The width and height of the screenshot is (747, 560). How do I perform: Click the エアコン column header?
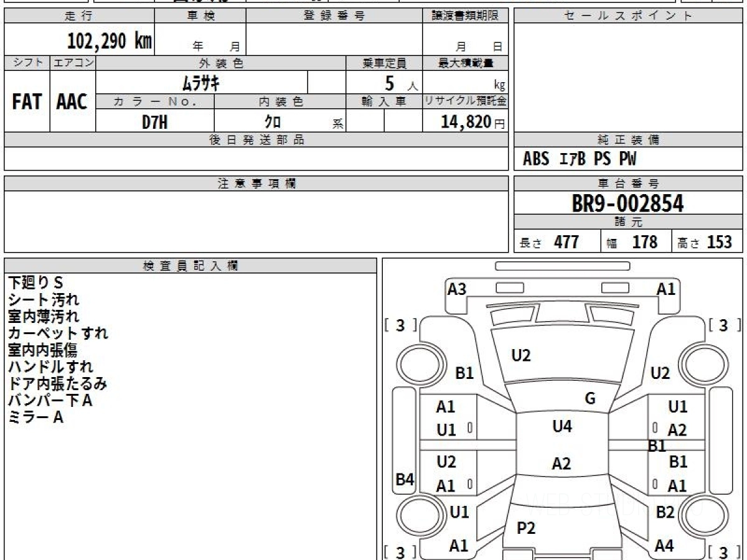tap(73, 63)
